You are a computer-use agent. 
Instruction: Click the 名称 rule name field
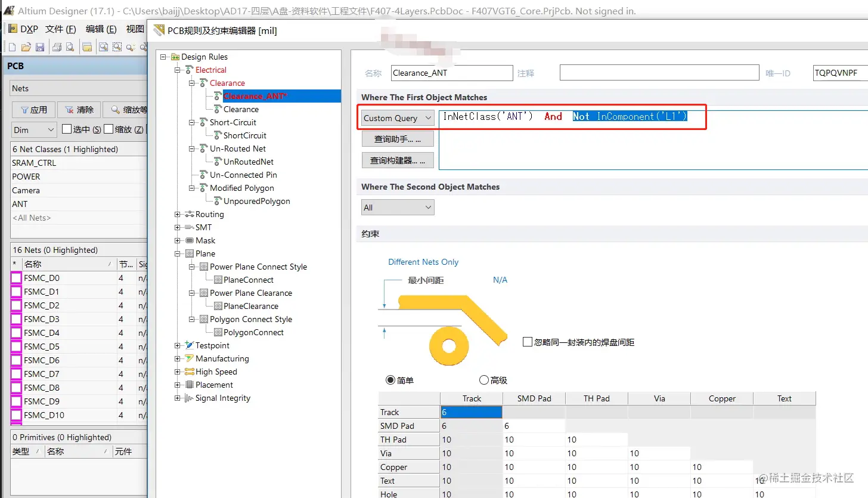click(x=452, y=73)
